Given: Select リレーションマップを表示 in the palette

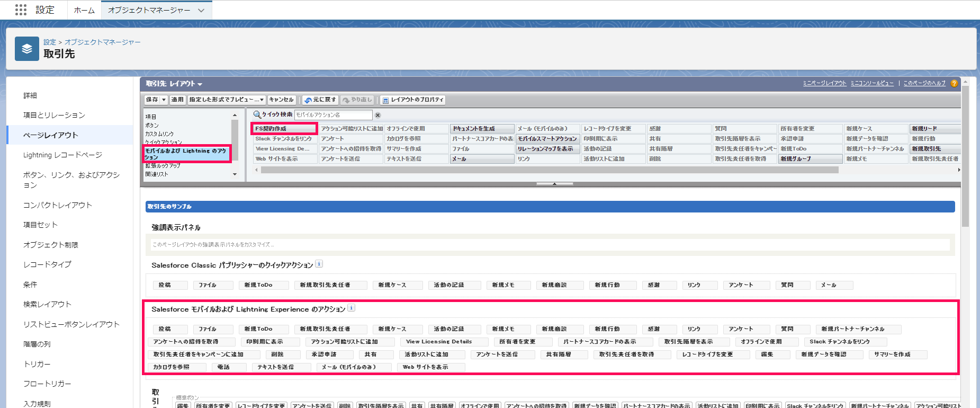Looking at the screenshot, I should coord(548,149).
